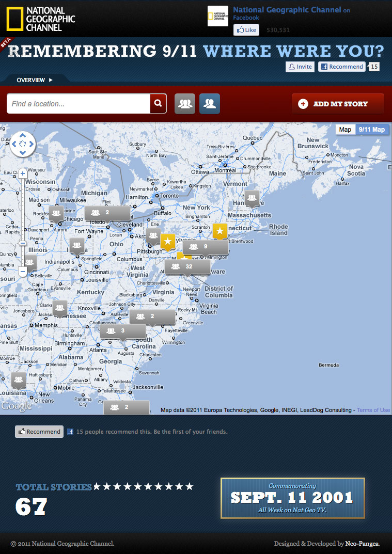
Task: Open story marker near Belleville, Illinois
Action: (x=30, y=262)
